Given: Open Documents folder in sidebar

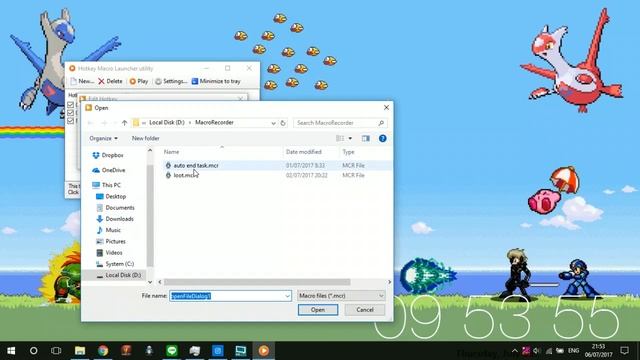Looking at the screenshot, I should [116, 208].
